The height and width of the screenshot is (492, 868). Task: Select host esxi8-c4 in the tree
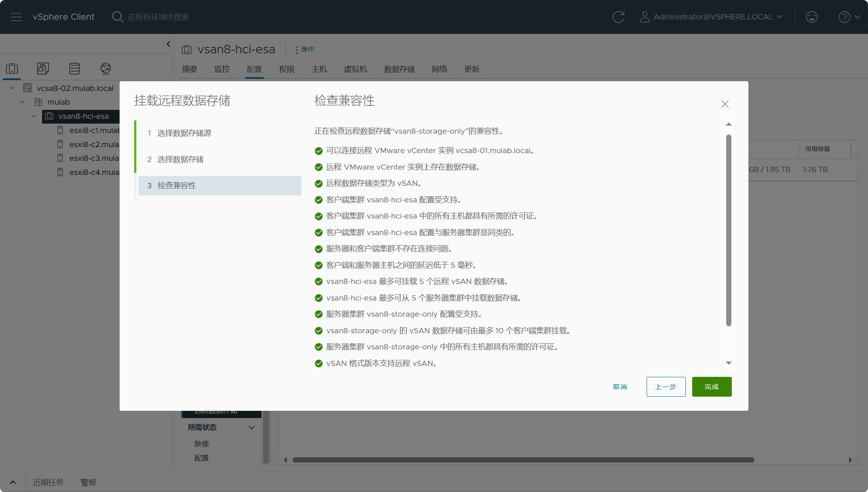point(94,172)
